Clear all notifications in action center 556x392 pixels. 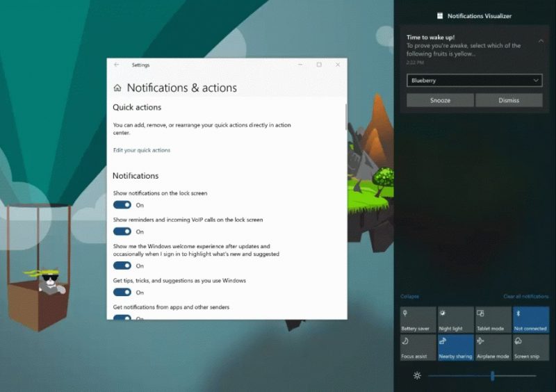point(526,296)
